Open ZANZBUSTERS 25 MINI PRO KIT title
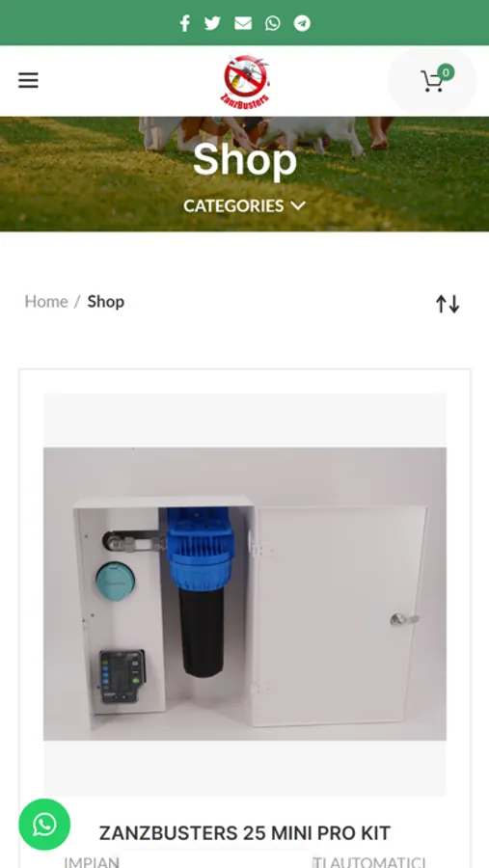 [x=245, y=833]
